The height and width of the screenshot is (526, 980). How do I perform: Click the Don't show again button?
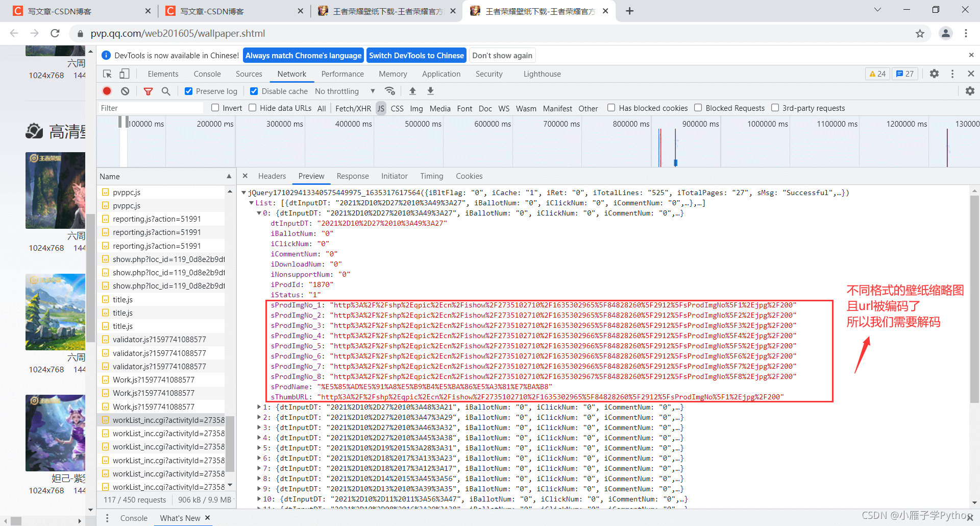click(502, 55)
